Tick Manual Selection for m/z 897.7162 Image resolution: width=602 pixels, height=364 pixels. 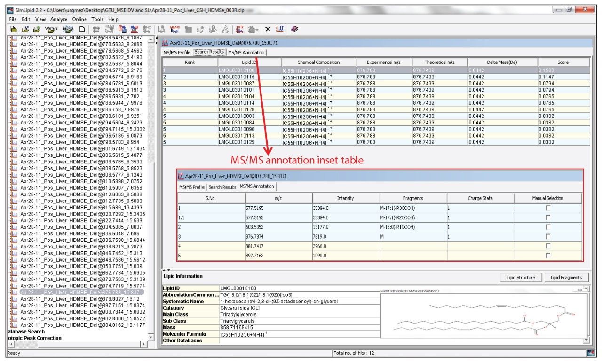[548, 256]
